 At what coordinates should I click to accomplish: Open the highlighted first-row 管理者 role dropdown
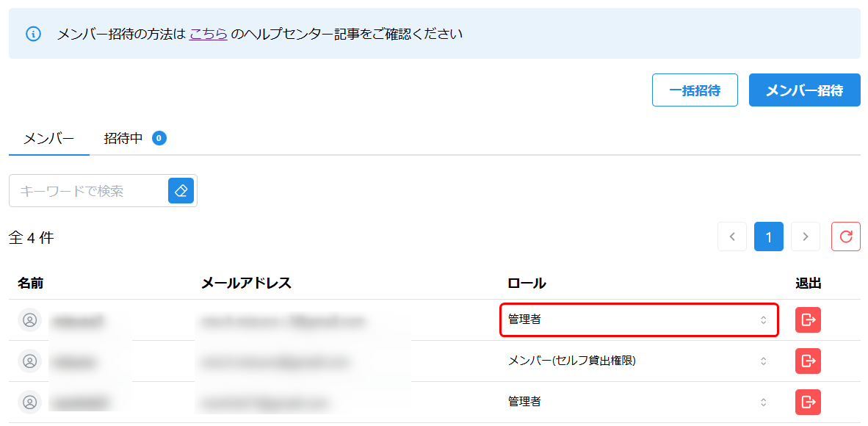639,319
